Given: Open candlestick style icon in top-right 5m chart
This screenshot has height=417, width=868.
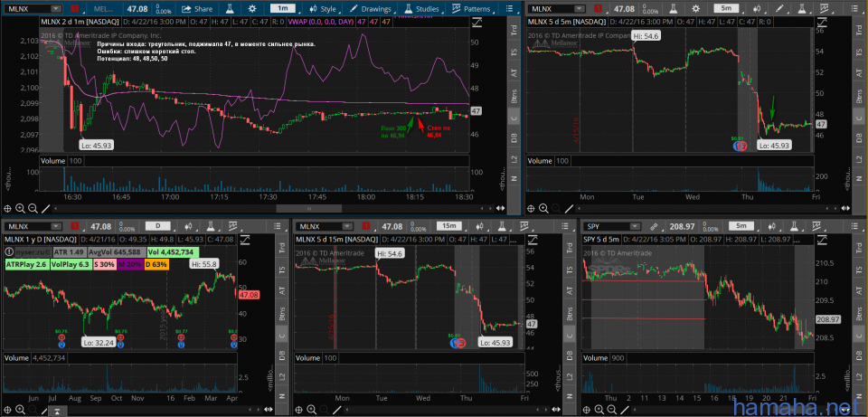Looking at the screenshot, I should 756,9.
